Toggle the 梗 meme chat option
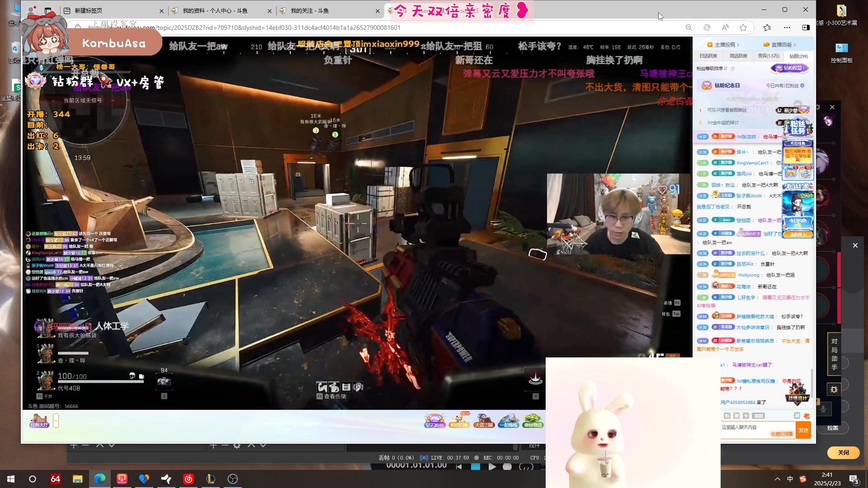This screenshot has height=488, width=868. [x=736, y=416]
